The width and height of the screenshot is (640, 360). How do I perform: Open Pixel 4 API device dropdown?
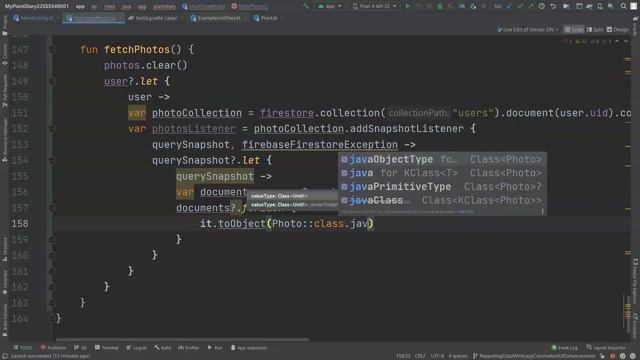(x=374, y=6)
